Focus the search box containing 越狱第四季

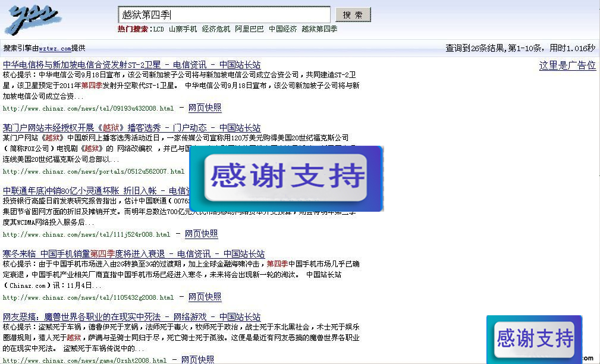click(x=224, y=15)
